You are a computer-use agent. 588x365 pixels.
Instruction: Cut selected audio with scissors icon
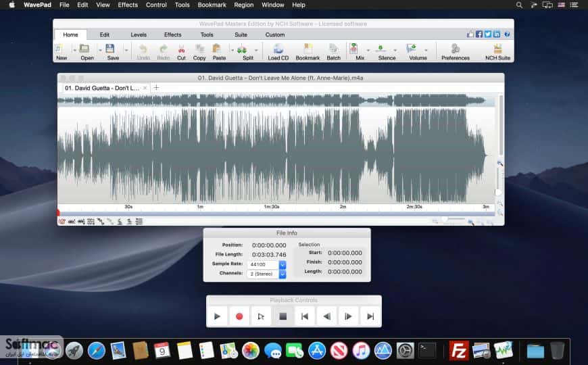(181, 52)
